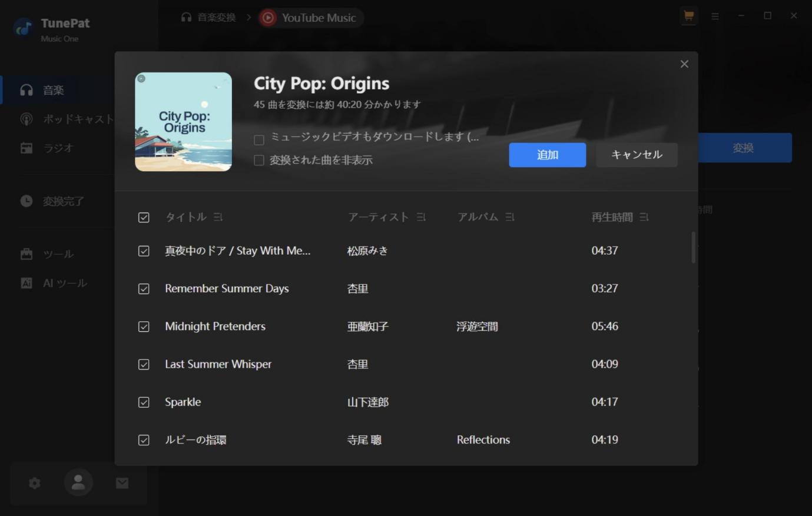Uncheck Sparkle track
Viewport: 812px width, 516px height.
(144, 402)
